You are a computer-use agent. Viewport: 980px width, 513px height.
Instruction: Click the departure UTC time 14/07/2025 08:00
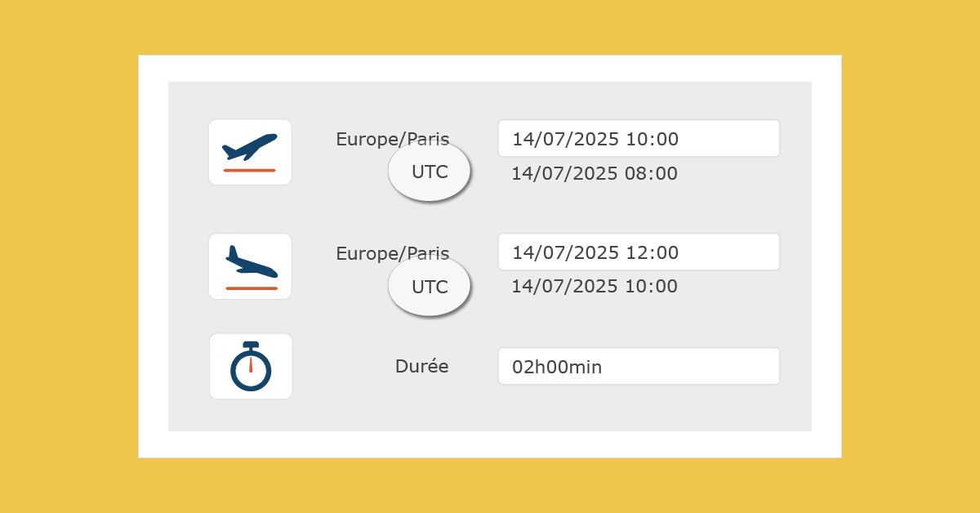(x=595, y=173)
